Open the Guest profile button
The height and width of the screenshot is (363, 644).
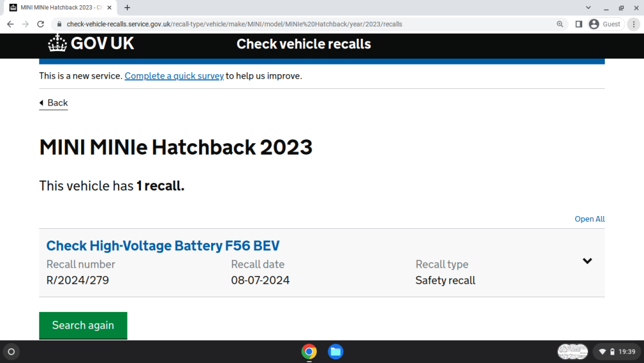606,25
